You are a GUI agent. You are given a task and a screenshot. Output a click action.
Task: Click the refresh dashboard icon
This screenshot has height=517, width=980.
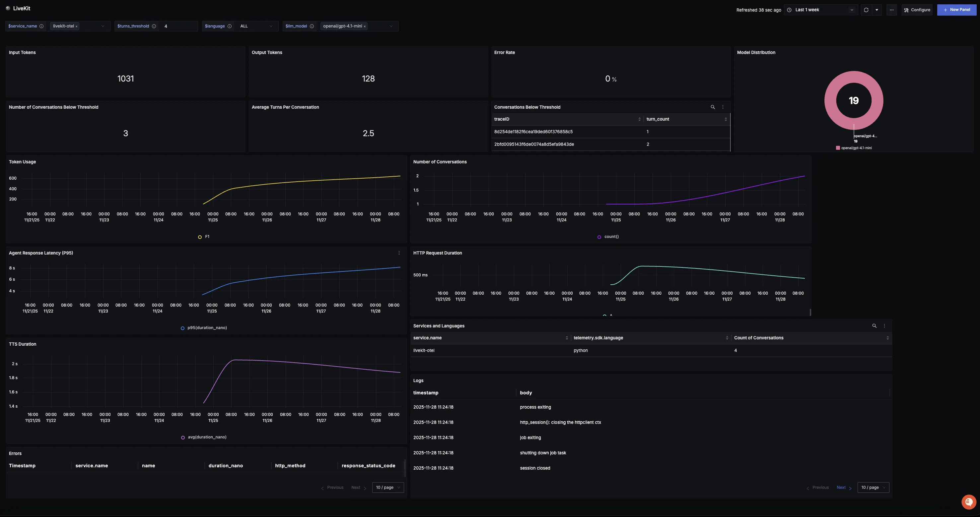[x=866, y=10]
